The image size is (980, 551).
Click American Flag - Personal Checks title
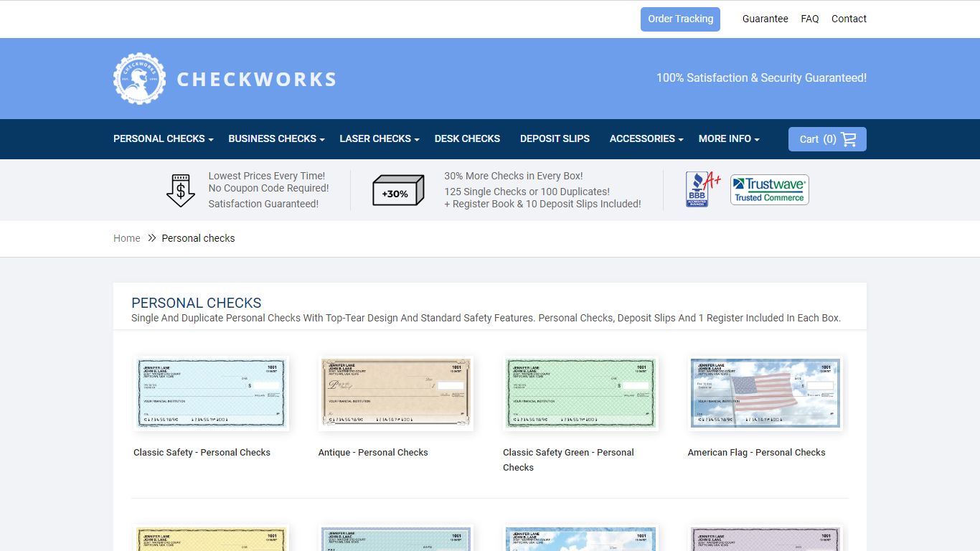tap(756, 453)
